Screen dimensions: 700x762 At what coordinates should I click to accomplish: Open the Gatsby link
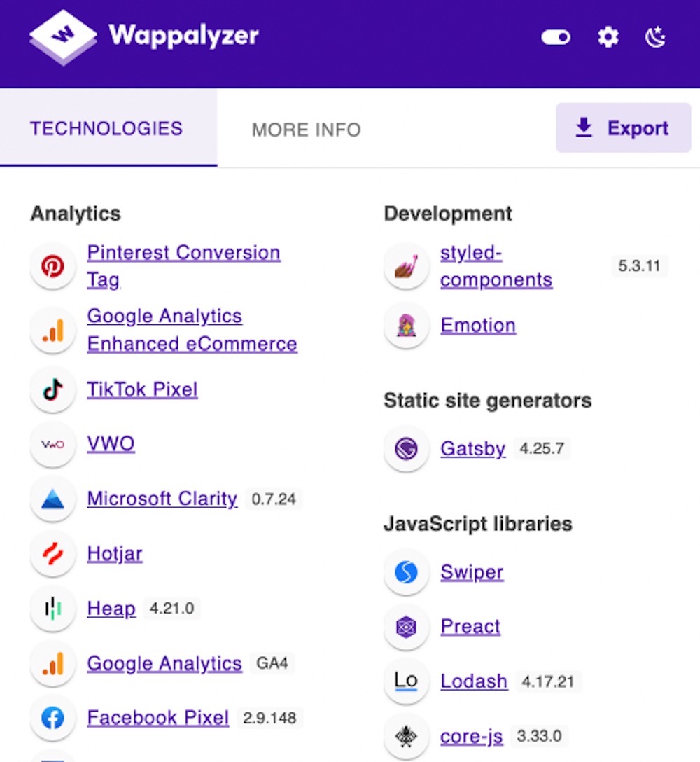(472, 448)
